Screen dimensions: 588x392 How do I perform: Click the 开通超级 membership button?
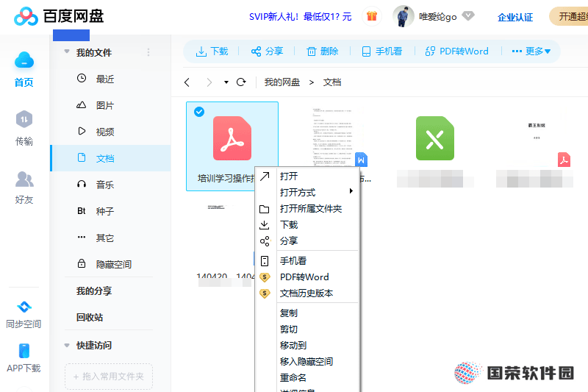tap(568, 16)
